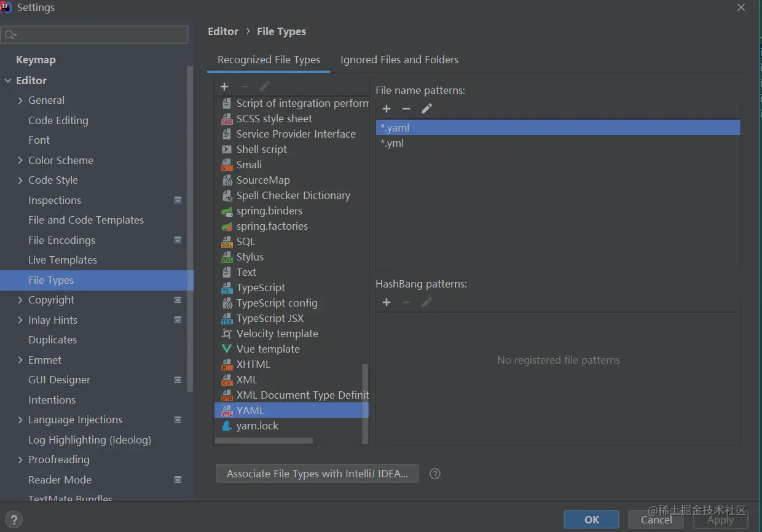Click the Shell script file type icon
Image resolution: width=762 pixels, height=532 pixels.
pyautogui.click(x=227, y=149)
